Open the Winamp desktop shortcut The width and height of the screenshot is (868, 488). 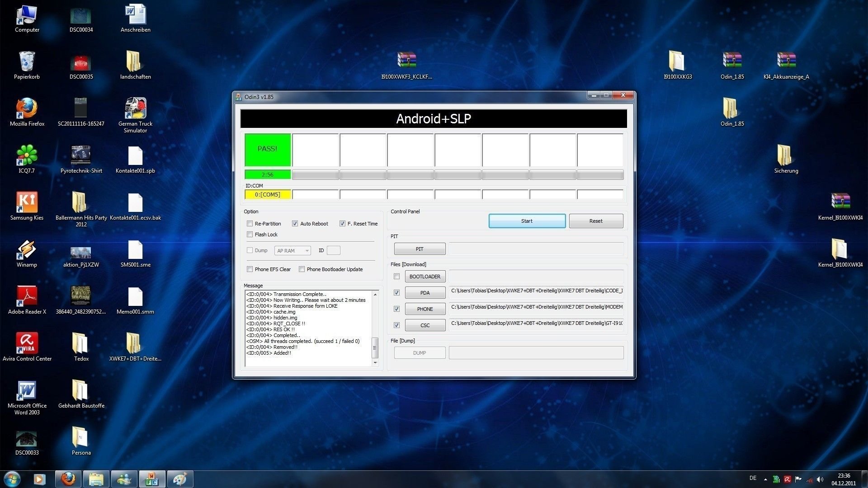27,253
